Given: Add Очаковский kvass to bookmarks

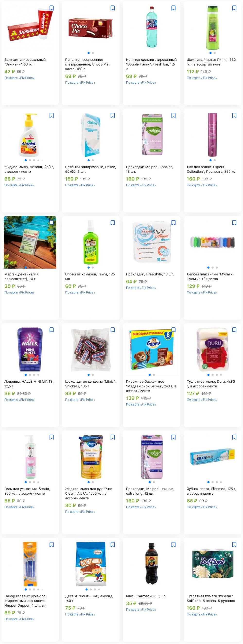Looking at the screenshot, I should coord(173,544).
